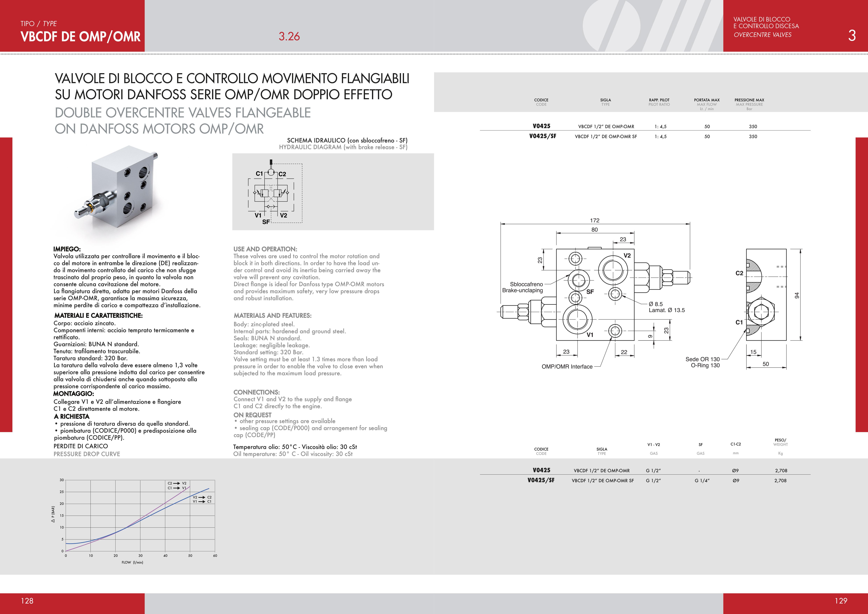Click the MATERIALS AND FEATURES heading

[x=272, y=315]
